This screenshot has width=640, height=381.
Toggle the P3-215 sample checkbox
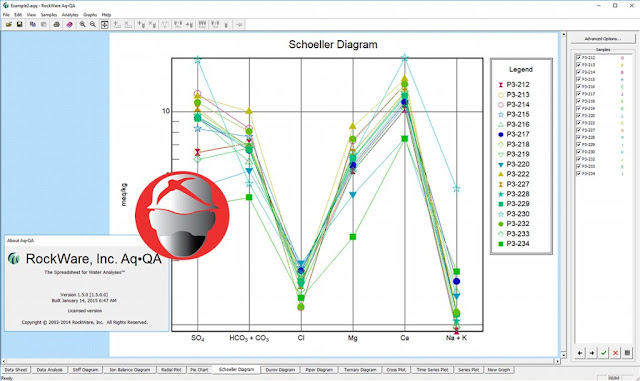pyautogui.click(x=578, y=79)
